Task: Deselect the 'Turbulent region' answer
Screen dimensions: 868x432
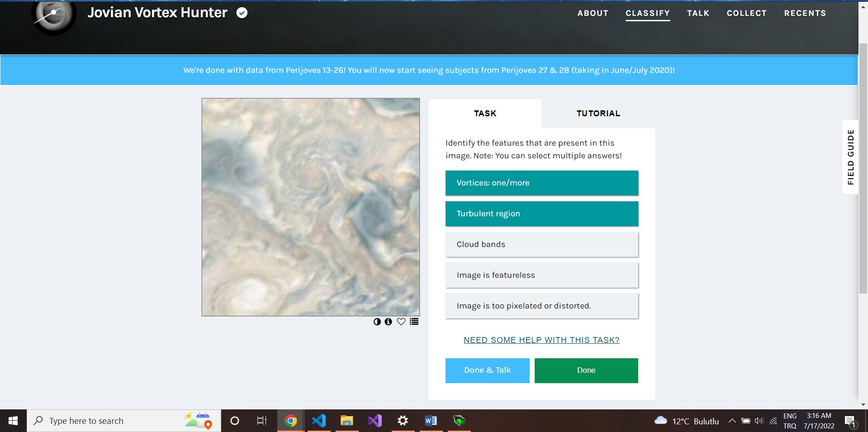Action: point(541,214)
